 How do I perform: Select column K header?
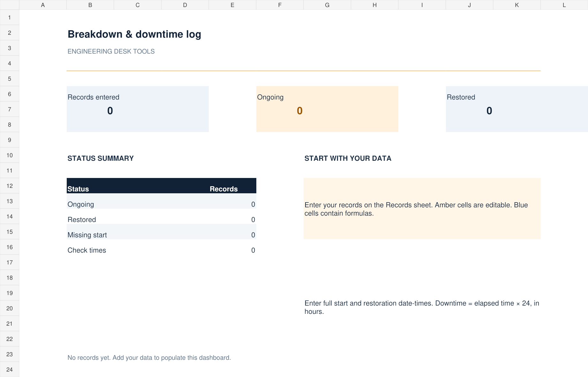pos(517,5)
